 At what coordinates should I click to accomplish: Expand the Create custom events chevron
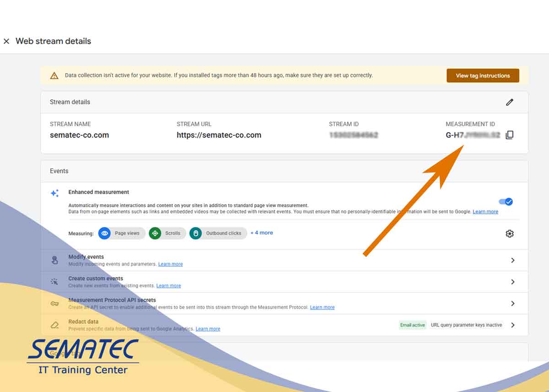pyautogui.click(x=513, y=282)
